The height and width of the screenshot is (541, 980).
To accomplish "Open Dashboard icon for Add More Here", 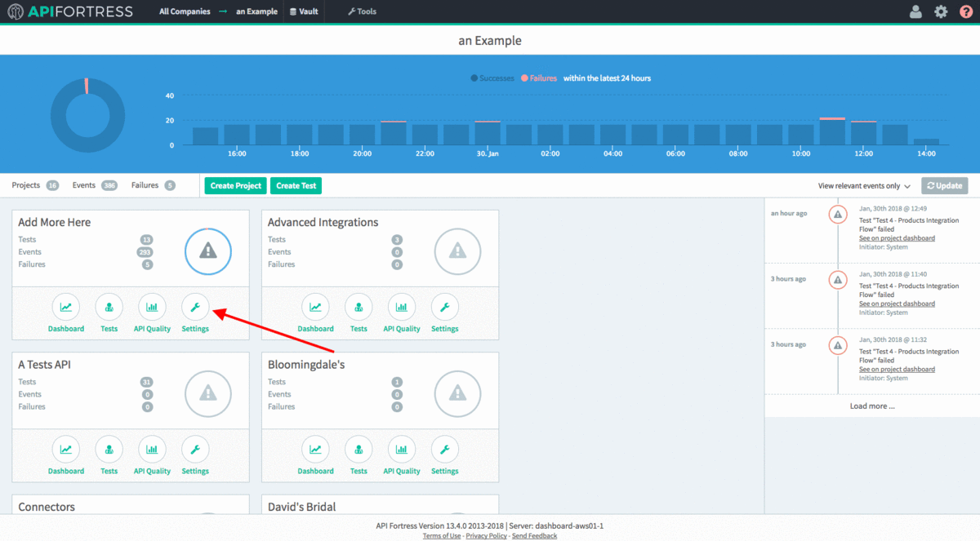I will [65, 308].
